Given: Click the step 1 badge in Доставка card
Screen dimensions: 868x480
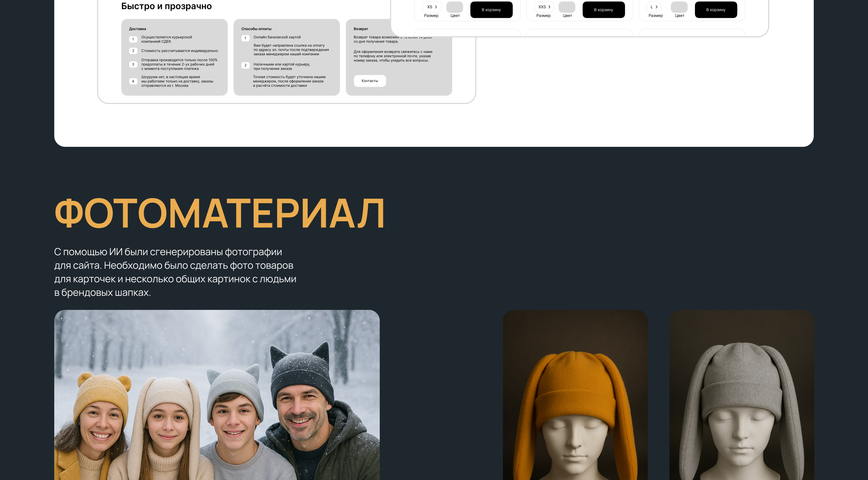Looking at the screenshot, I should point(133,39).
